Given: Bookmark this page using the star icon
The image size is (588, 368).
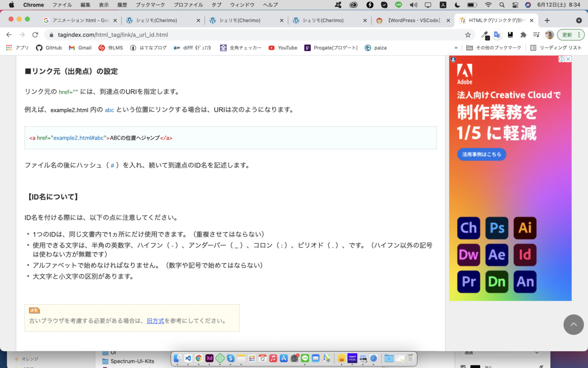Looking at the screenshot, I should point(468,35).
